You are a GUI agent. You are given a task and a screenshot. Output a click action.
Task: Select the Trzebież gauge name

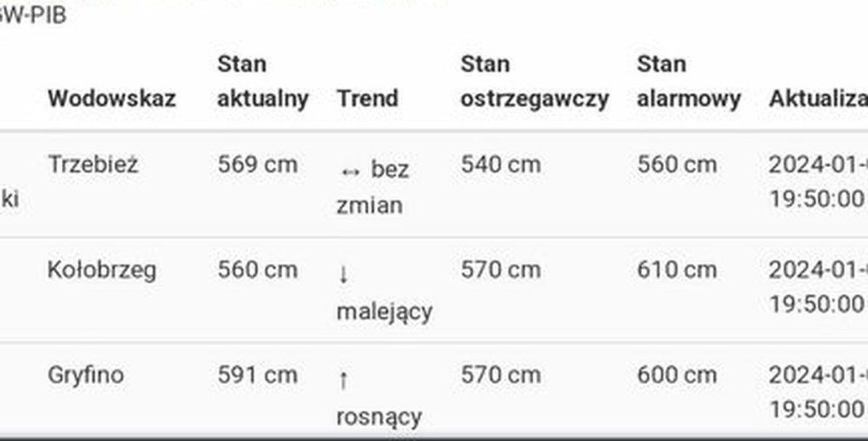pos(93,165)
